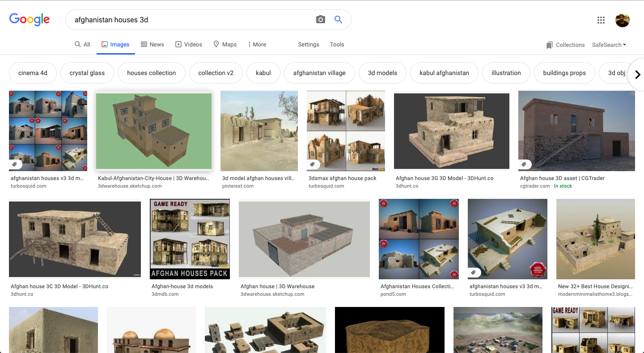Open the SafeSearch dropdown
644x353 pixels.
pos(609,45)
